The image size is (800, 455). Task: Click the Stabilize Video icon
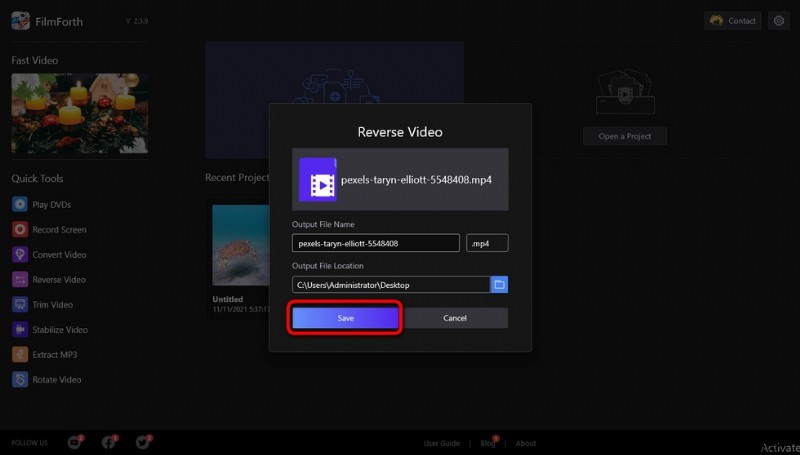pyautogui.click(x=20, y=330)
